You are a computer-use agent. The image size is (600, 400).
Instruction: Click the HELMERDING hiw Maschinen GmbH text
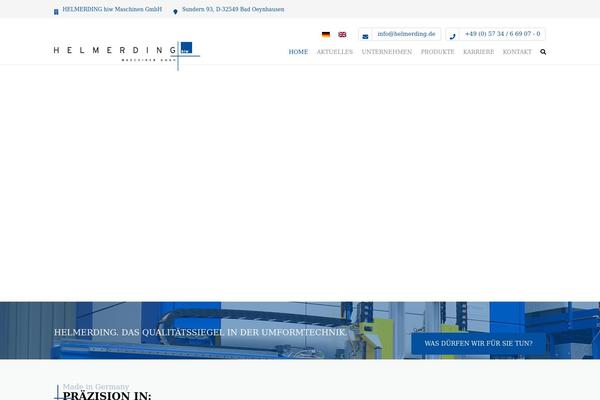click(112, 9)
